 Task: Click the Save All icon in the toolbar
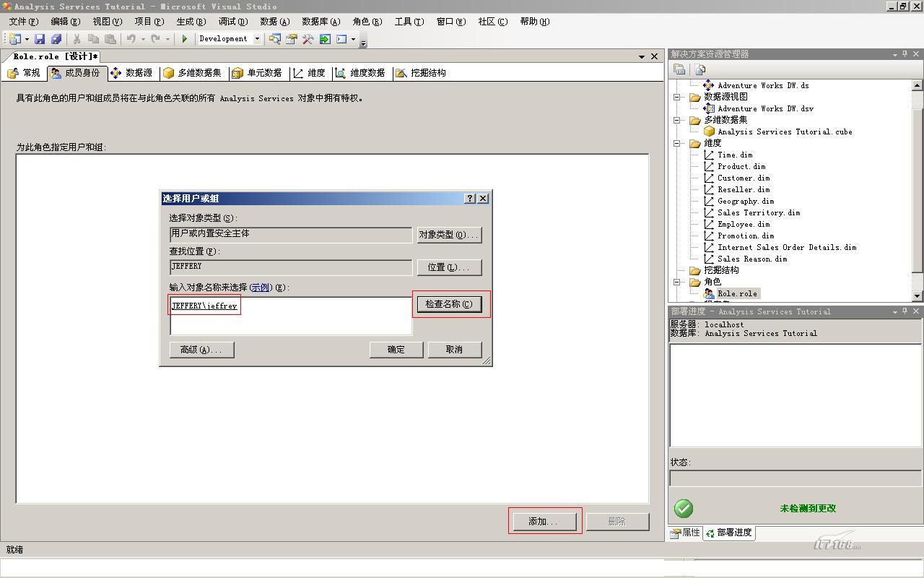[56, 39]
